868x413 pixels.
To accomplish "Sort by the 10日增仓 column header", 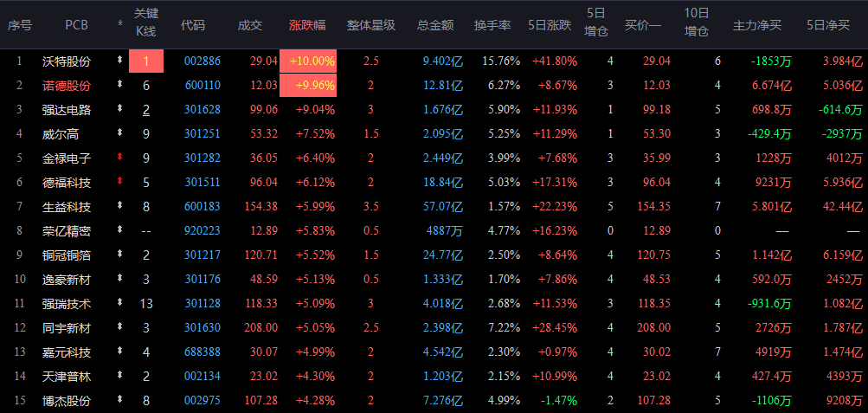I will coord(697,23).
